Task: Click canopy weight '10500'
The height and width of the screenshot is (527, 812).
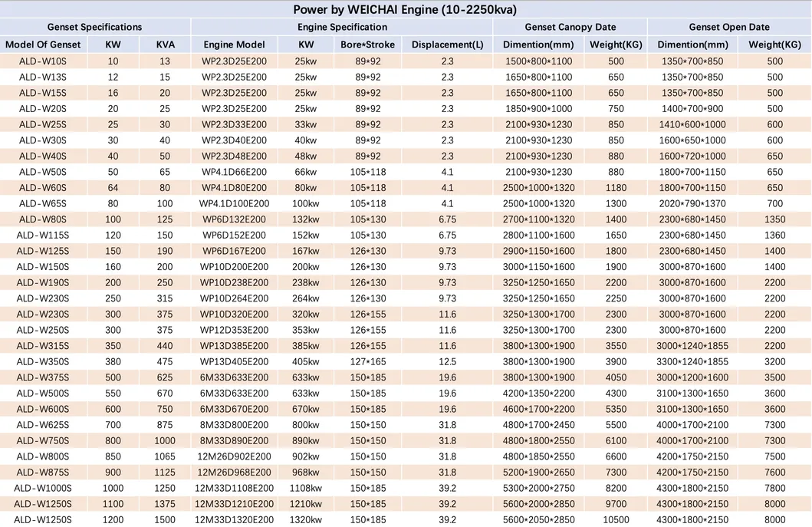Action: (616, 520)
